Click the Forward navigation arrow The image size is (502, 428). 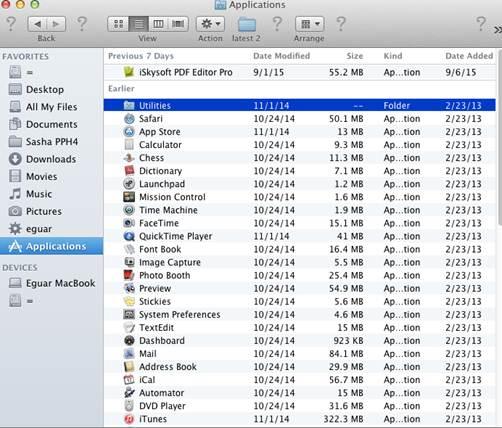(56, 24)
